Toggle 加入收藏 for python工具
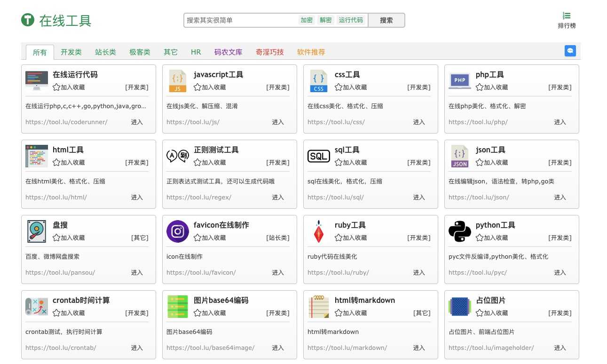 [492, 237]
